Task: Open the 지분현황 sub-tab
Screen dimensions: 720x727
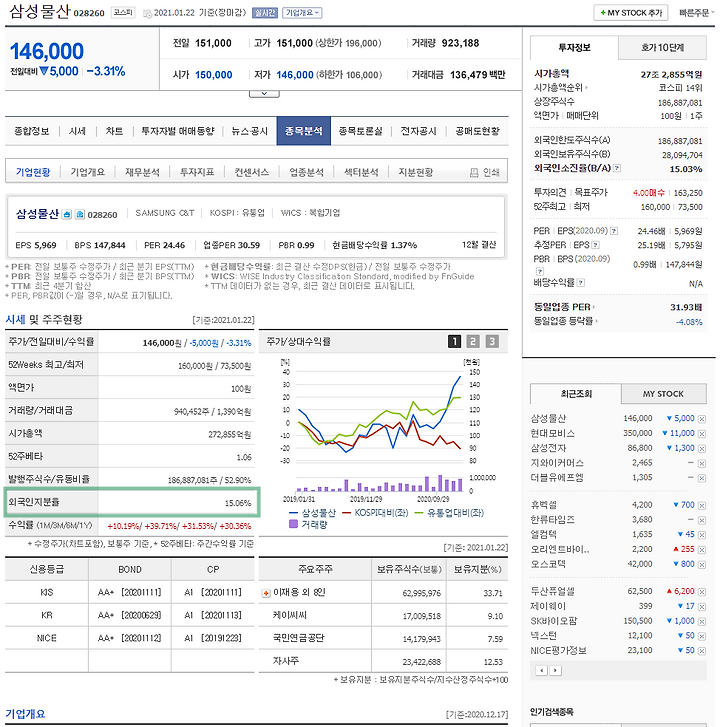Action: coord(416,172)
